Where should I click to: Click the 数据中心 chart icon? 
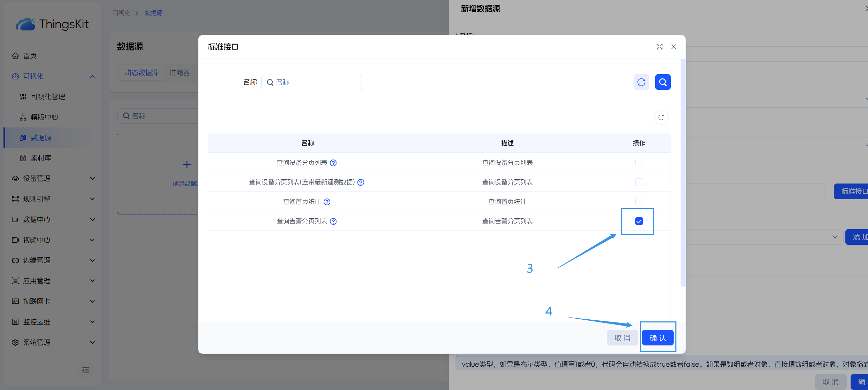(15, 219)
